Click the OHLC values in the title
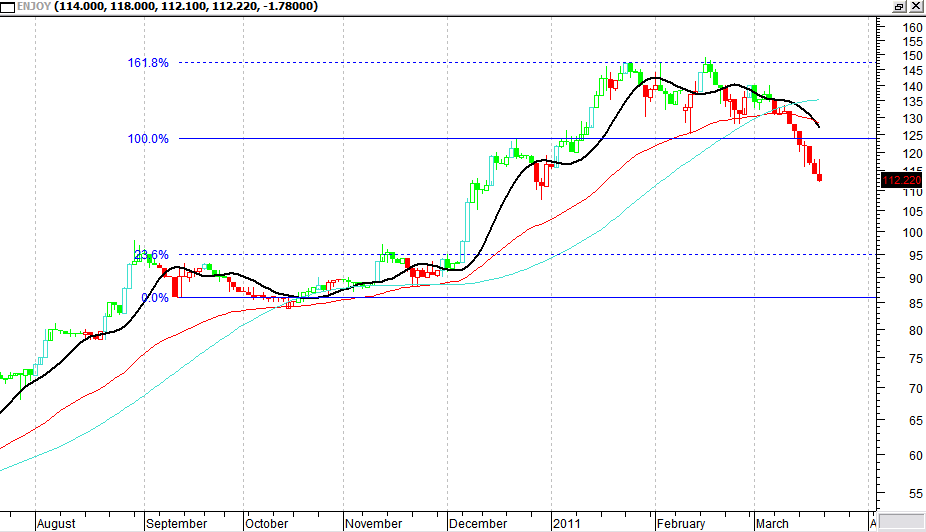926x532 pixels. 186,6
